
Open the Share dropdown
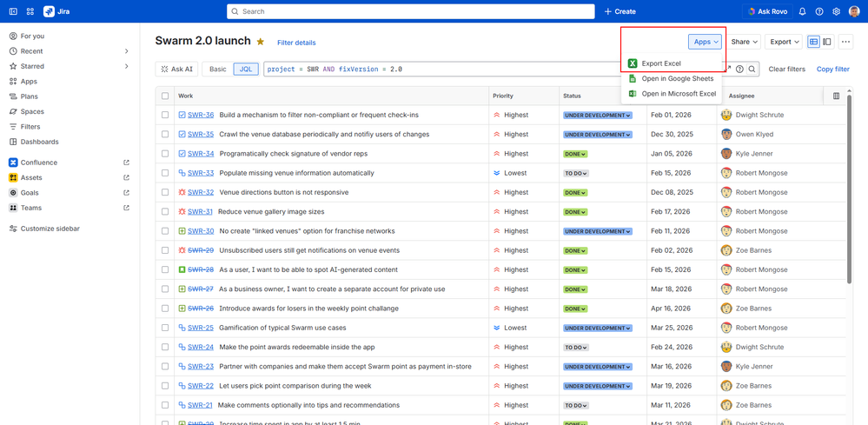click(x=744, y=42)
